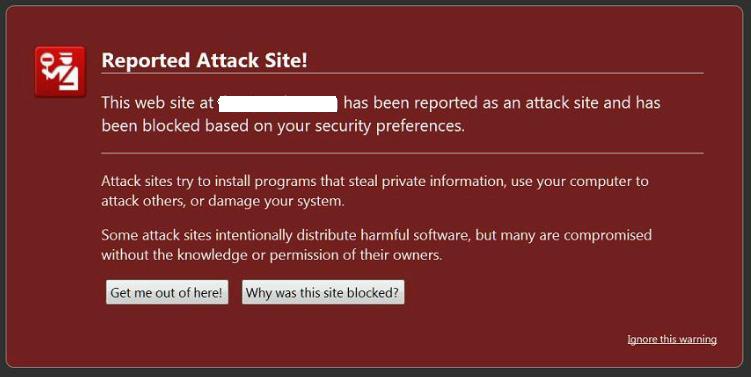This screenshot has height=377, width=751.
Task: Click the words 'use your computer to'
Action: pyautogui.click(x=579, y=182)
